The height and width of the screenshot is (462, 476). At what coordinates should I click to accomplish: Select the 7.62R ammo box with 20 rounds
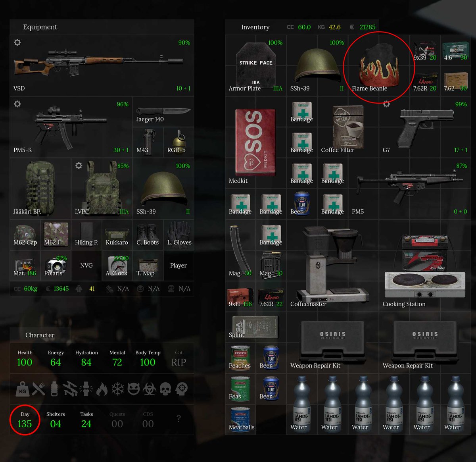pyautogui.click(x=425, y=81)
